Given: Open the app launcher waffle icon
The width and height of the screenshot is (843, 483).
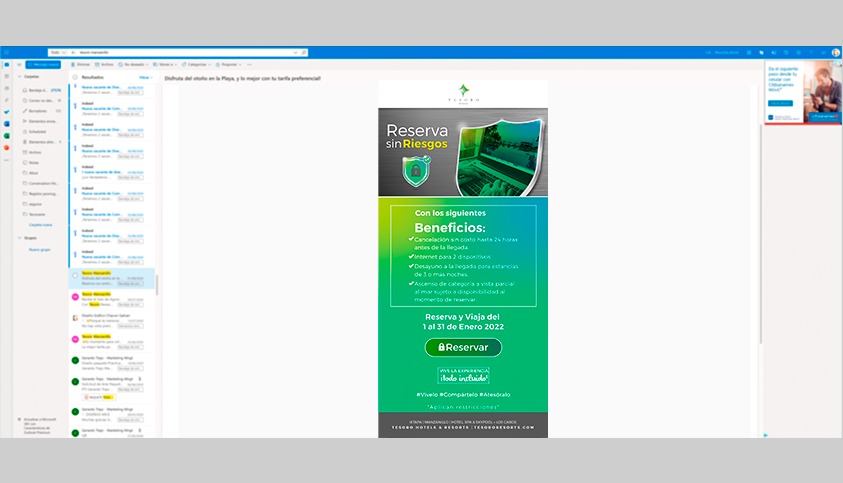Looking at the screenshot, I should click(6, 52).
